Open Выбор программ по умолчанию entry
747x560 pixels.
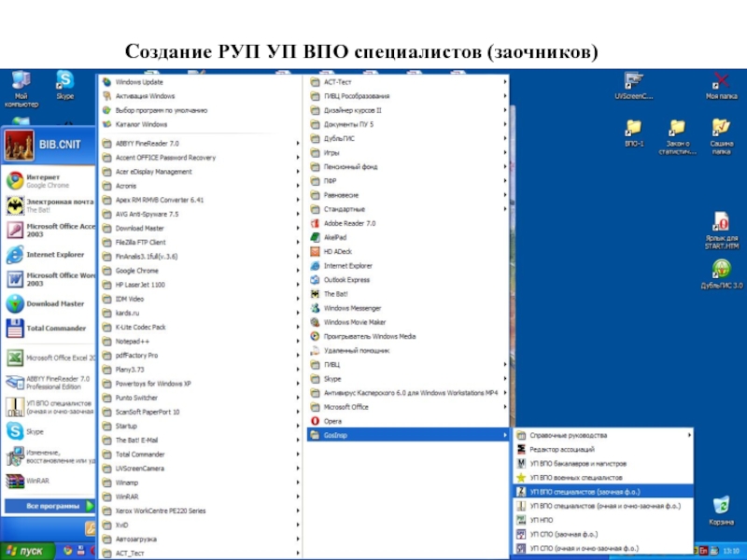[x=201, y=110]
